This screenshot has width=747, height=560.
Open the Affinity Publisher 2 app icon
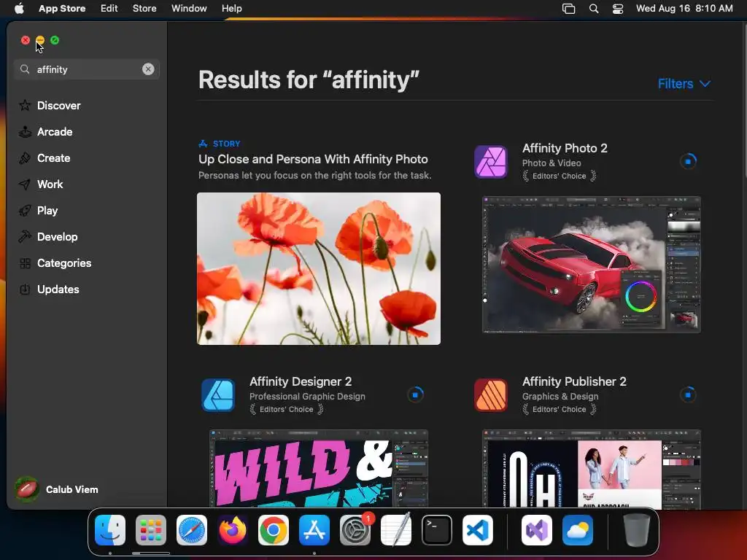click(491, 395)
